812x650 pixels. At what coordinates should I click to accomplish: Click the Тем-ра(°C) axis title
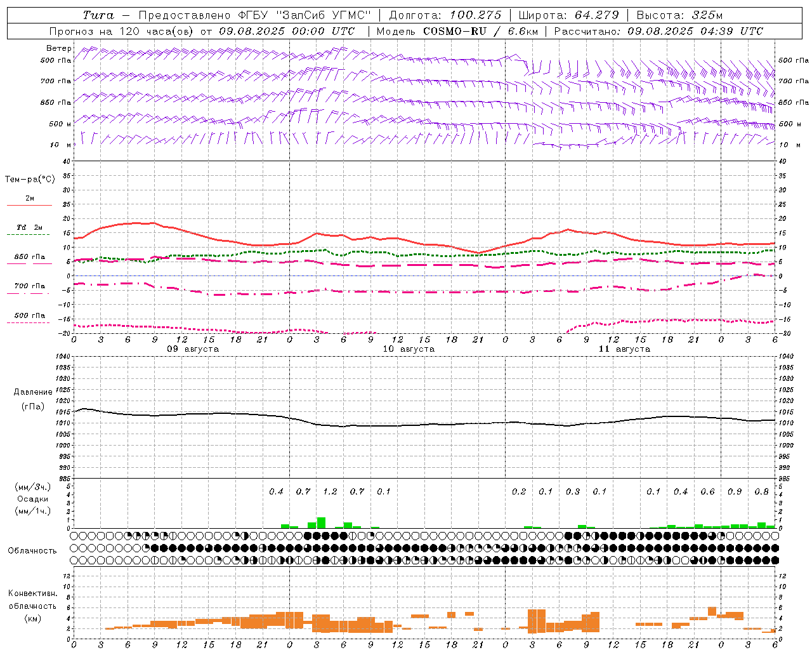point(30,180)
